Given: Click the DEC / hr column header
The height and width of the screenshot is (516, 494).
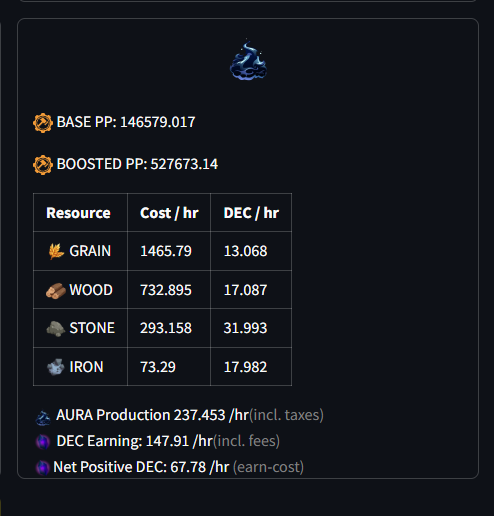Looking at the screenshot, I should click(x=251, y=213).
